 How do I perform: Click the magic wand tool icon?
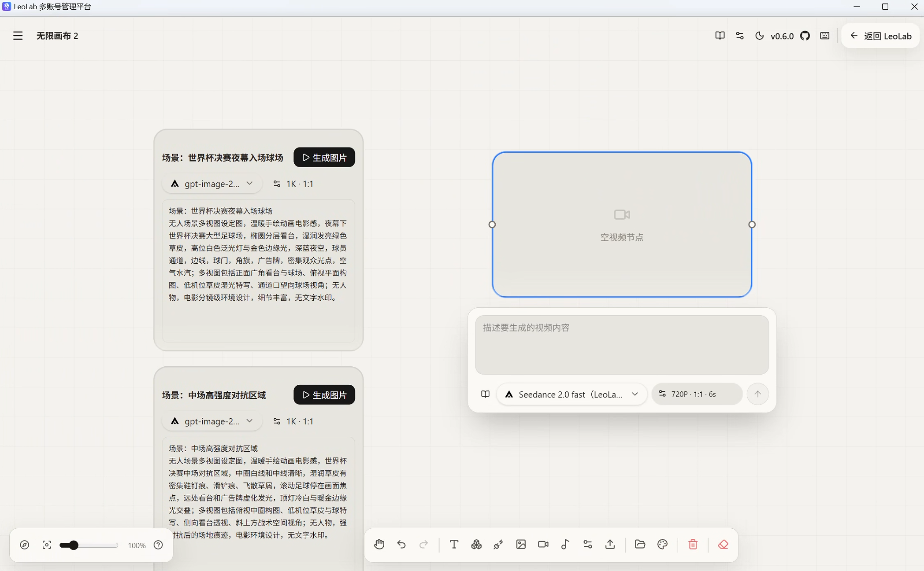(498, 545)
